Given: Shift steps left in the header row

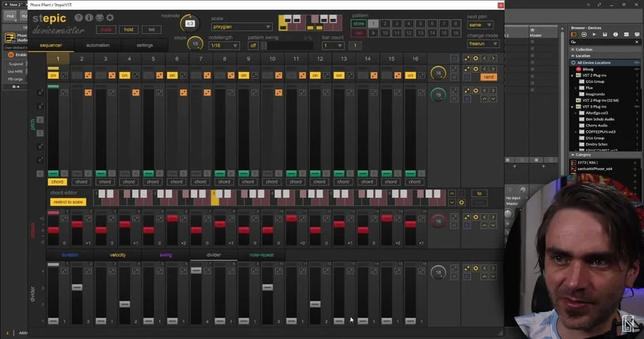Looking at the screenshot, I should click(485, 58).
